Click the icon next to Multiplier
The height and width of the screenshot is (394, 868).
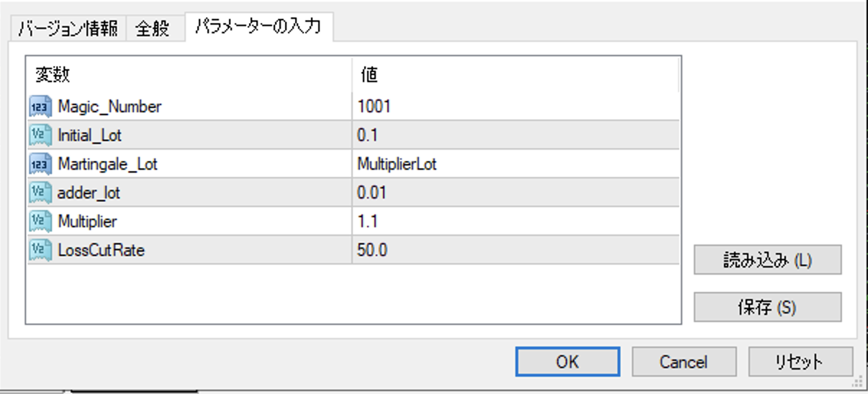click(40, 221)
